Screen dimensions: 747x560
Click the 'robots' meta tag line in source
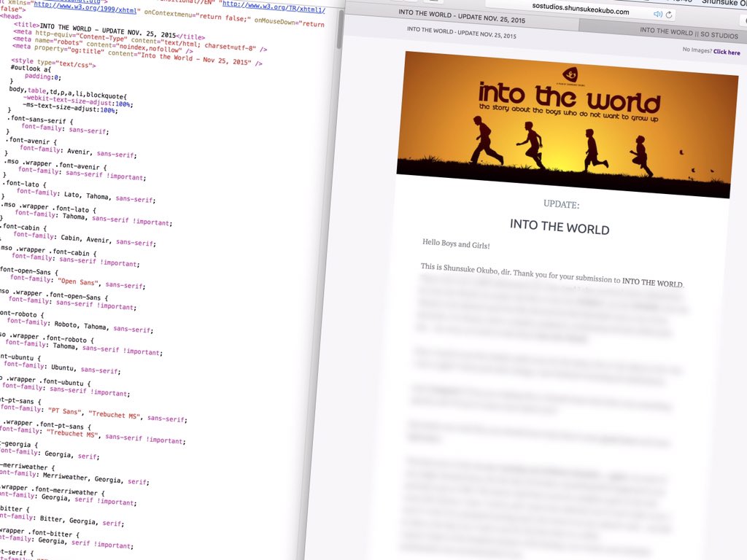click(103, 45)
